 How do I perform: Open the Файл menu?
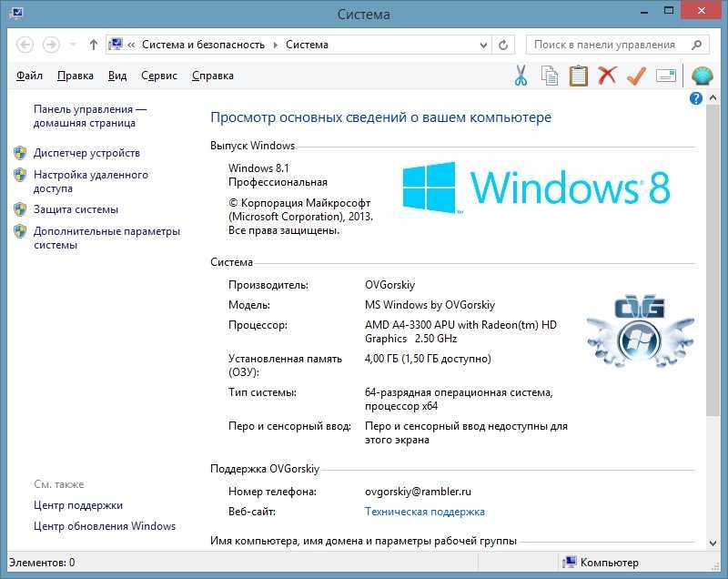29,76
